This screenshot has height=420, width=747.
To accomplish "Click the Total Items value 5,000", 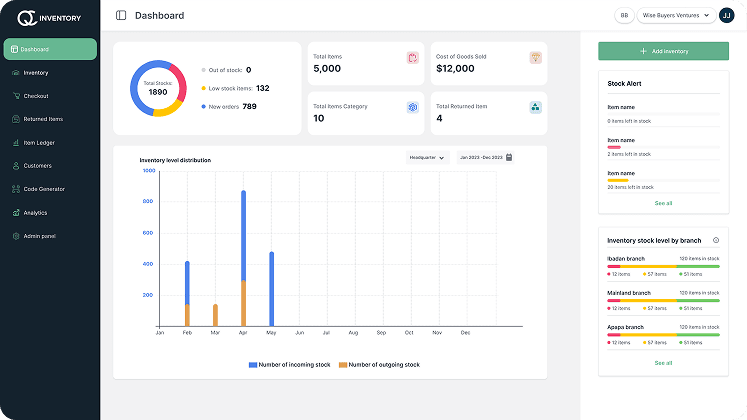I will coord(327,69).
